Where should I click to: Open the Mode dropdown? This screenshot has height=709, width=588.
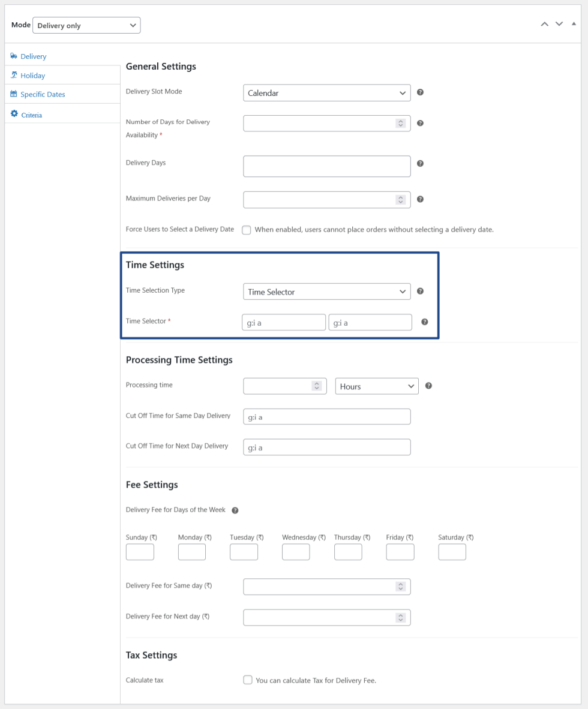click(86, 25)
